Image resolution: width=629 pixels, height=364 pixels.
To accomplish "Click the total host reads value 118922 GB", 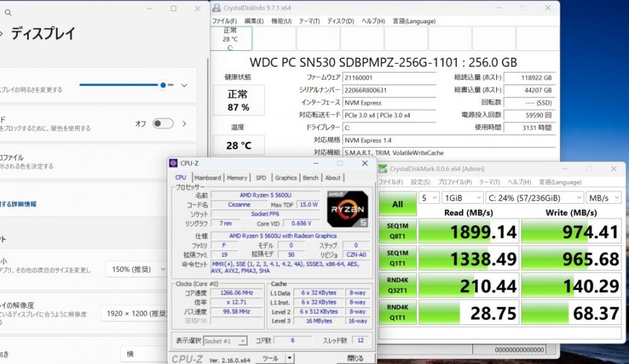I will click(530, 78).
